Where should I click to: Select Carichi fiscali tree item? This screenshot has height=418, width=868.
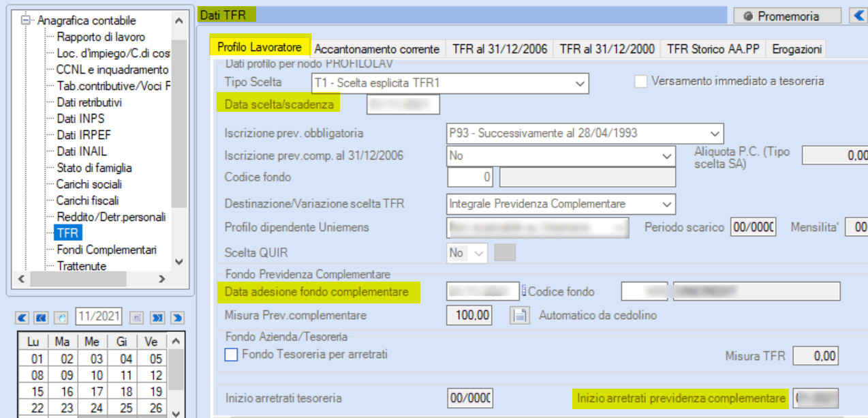coord(87,200)
